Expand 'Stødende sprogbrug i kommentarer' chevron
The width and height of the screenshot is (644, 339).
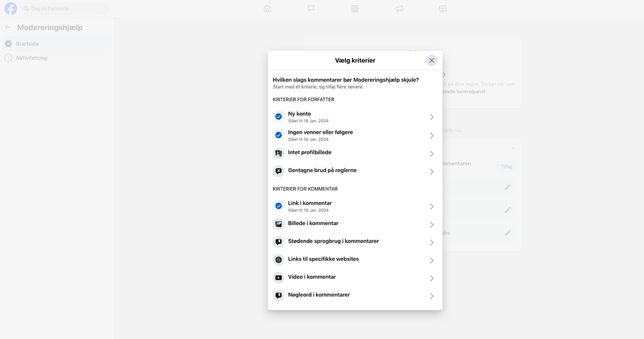[x=431, y=242]
